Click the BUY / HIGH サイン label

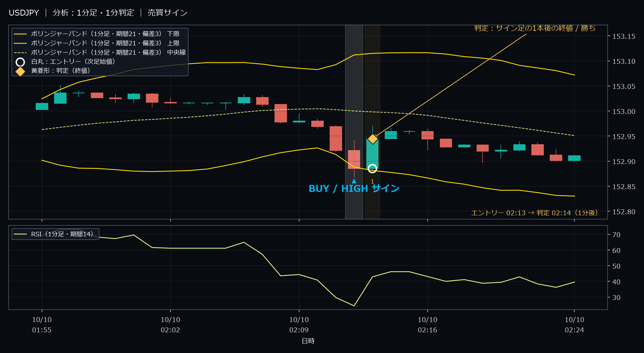[x=354, y=188]
